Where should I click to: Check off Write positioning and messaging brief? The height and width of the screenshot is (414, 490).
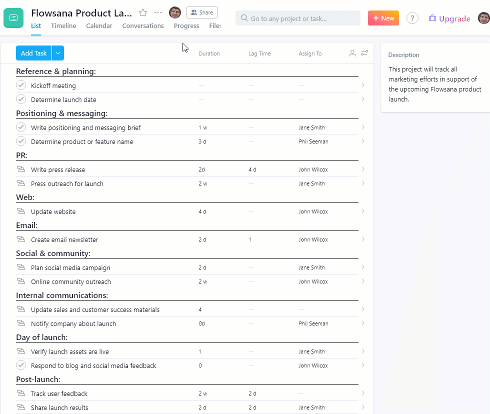21,127
